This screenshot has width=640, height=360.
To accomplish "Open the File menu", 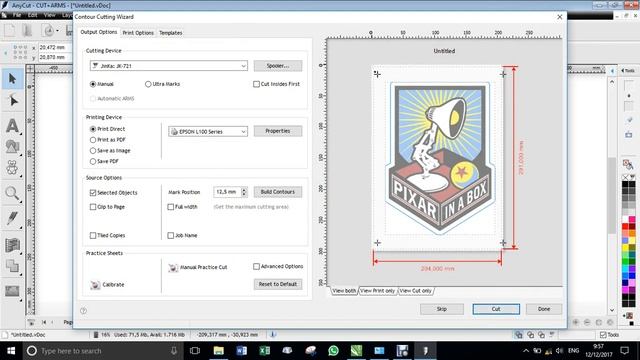I will (17, 15).
